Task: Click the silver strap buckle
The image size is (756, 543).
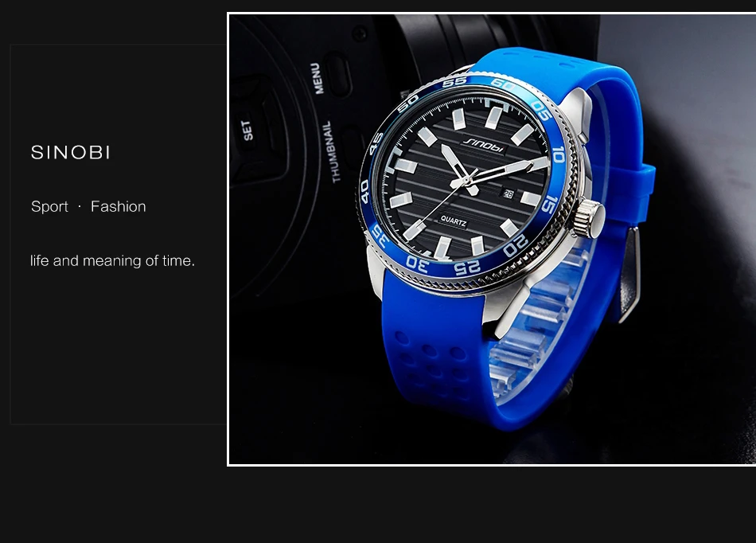Action: (632, 275)
